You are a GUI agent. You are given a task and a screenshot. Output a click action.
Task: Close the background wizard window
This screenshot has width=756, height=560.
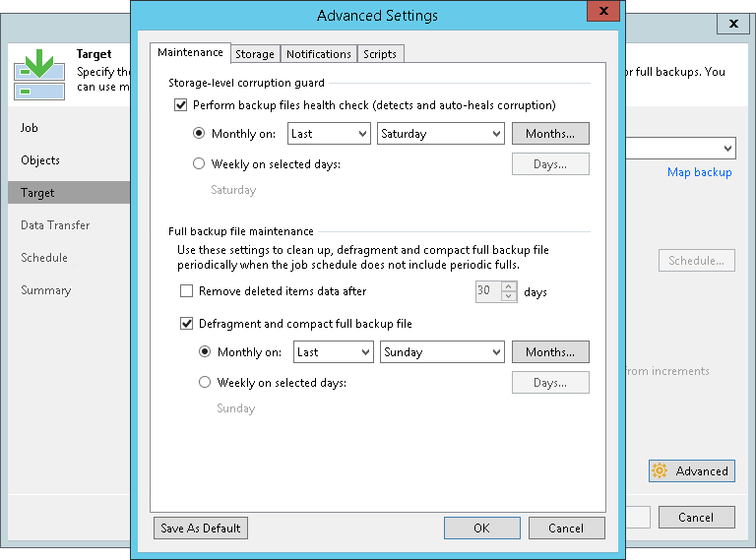tap(733, 24)
